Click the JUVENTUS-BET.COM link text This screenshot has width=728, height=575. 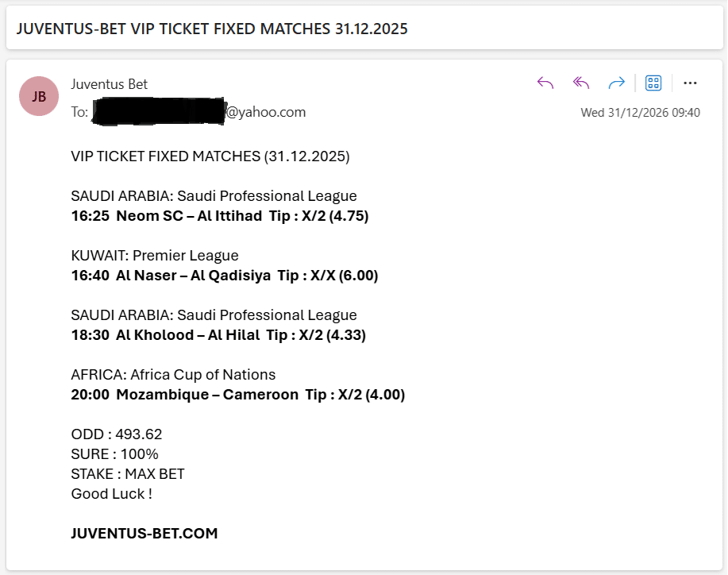point(142,533)
